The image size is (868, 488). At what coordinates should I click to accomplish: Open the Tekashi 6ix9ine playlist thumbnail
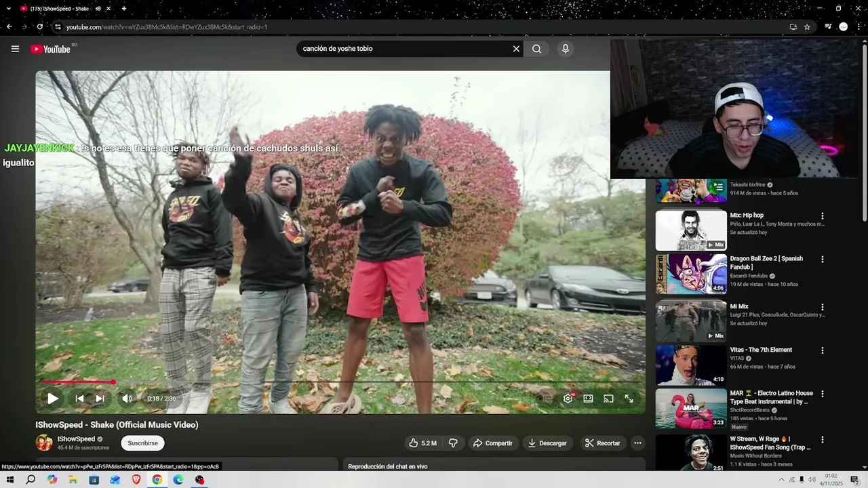click(x=691, y=190)
